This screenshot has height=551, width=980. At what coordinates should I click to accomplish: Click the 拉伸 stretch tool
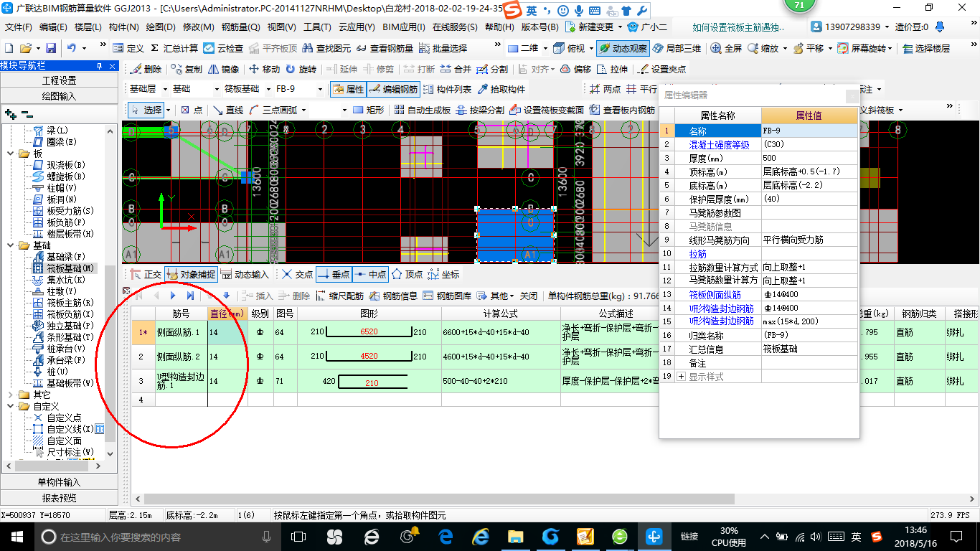coord(611,69)
